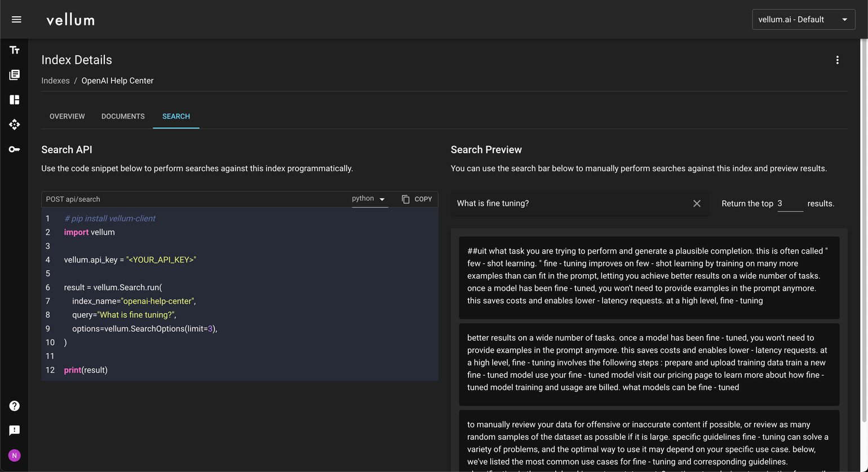Click the 'Search API' heading
Screen dimensions: 868x472
pos(67,149)
